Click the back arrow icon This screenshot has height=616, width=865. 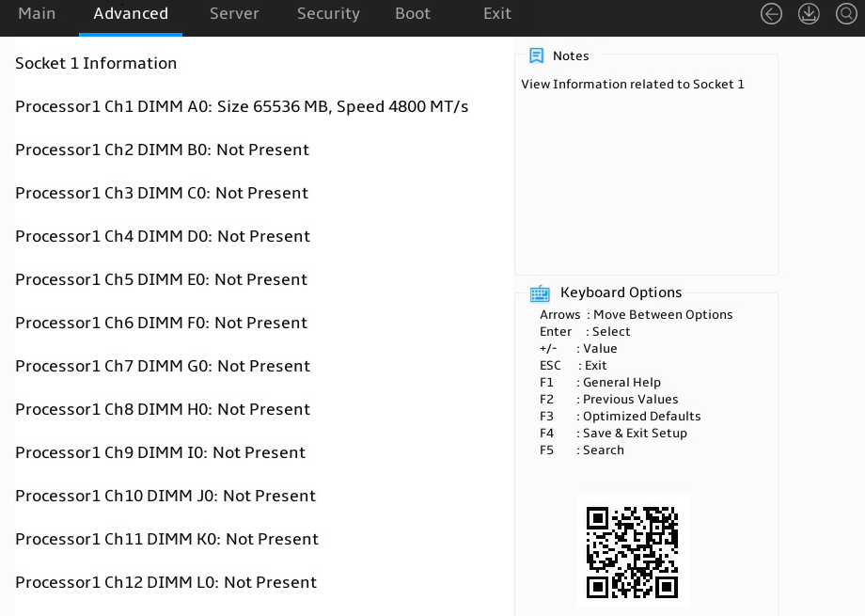[x=771, y=14]
